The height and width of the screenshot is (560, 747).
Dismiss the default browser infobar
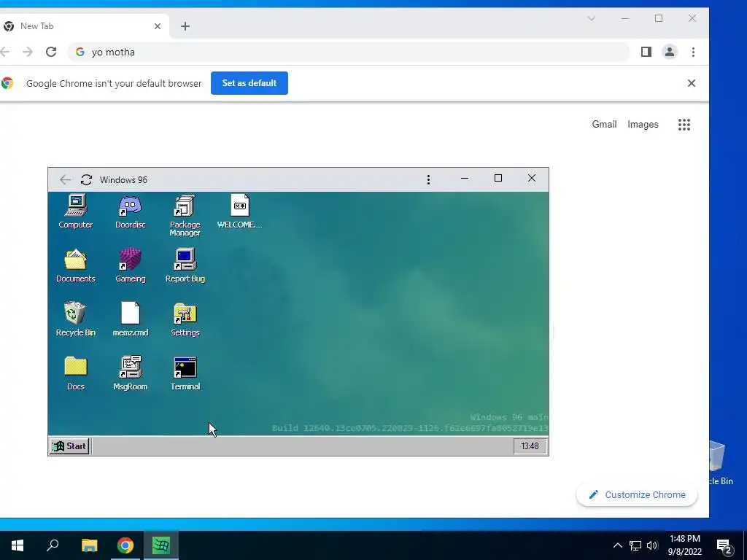click(692, 83)
